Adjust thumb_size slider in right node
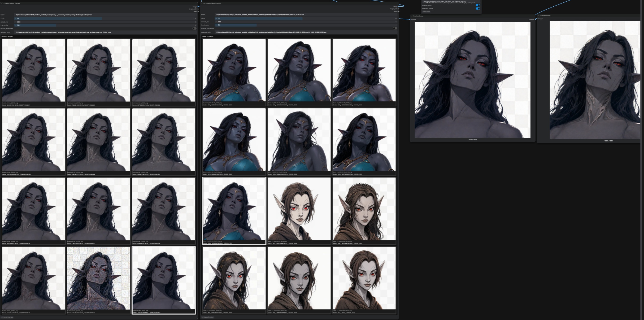Screen dimensions: 644x320 (x=306, y=25)
